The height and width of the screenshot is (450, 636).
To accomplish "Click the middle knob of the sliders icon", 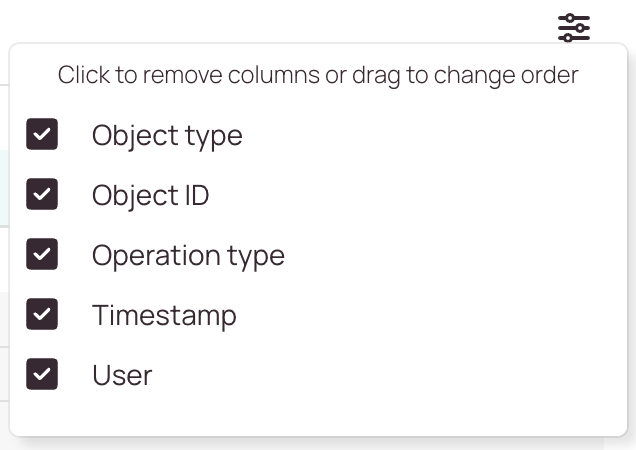I will (x=580, y=28).
